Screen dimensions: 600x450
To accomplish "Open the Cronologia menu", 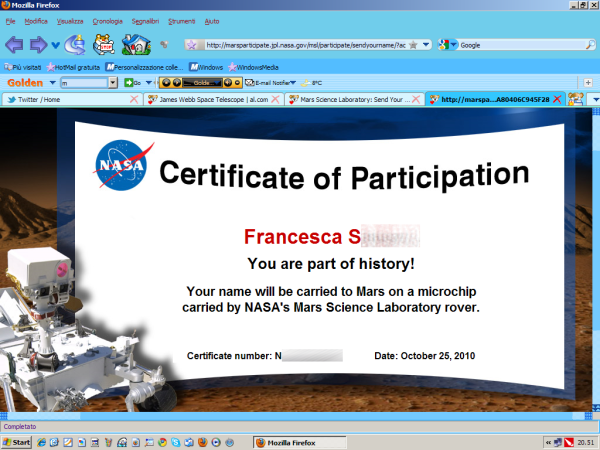I will tap(108, 21).
